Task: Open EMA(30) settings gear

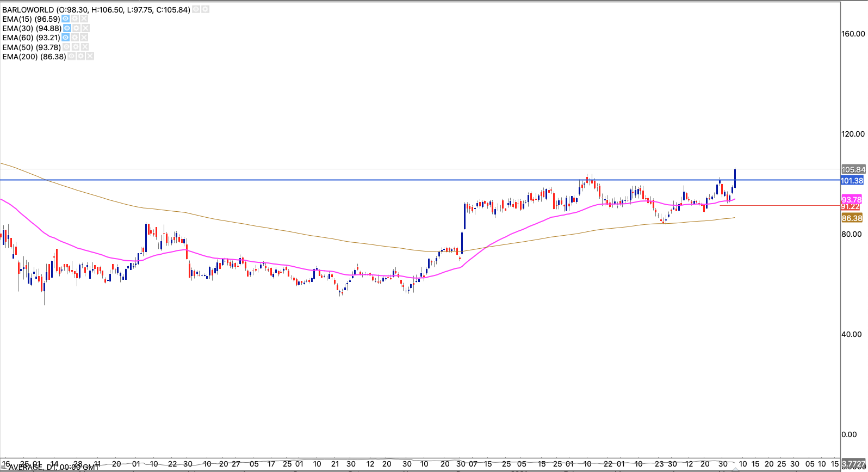Action: point(76,28)
